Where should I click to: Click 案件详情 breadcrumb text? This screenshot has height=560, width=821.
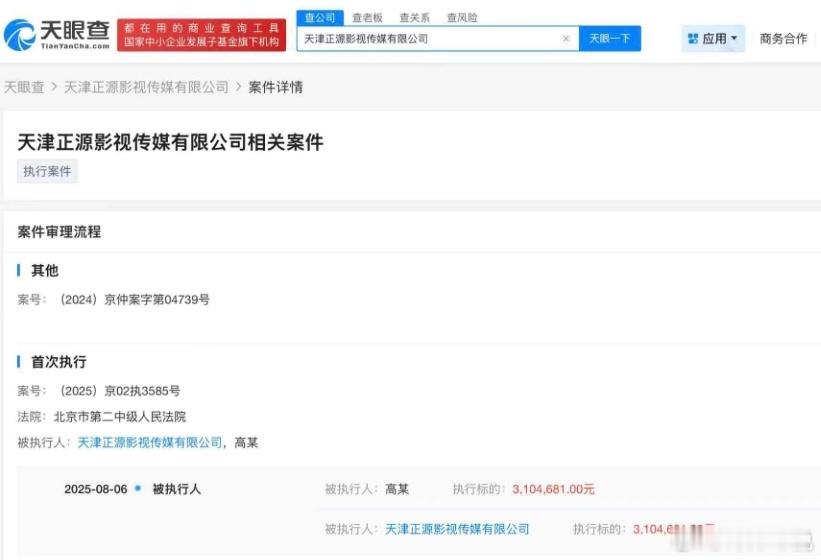275,87
